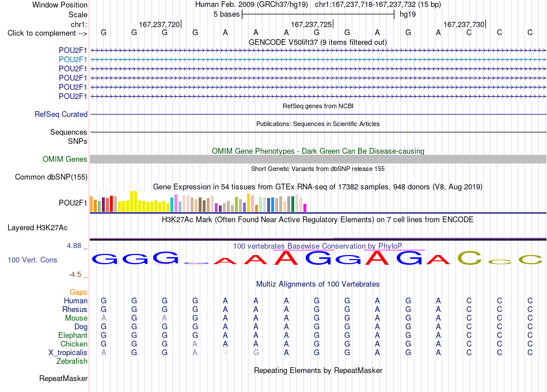
Task: Open the '100 Vert. Cons' track label
Action: coord(32,260)
